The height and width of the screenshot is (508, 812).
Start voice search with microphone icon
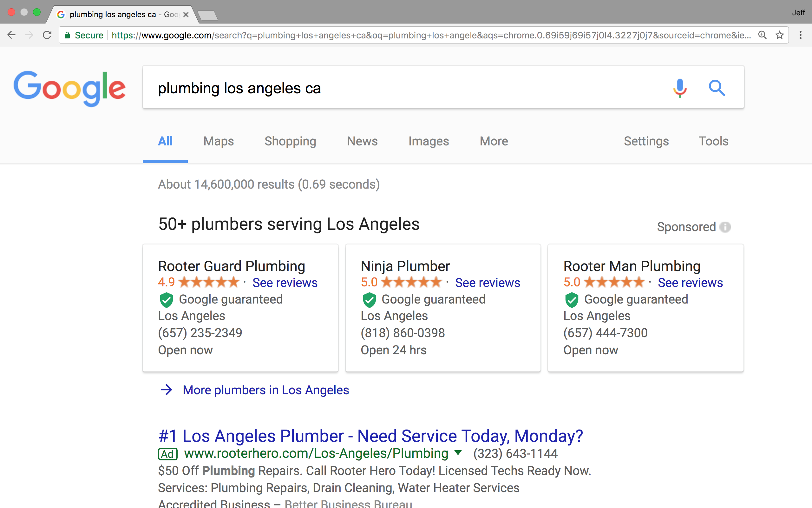pos(680,88)
